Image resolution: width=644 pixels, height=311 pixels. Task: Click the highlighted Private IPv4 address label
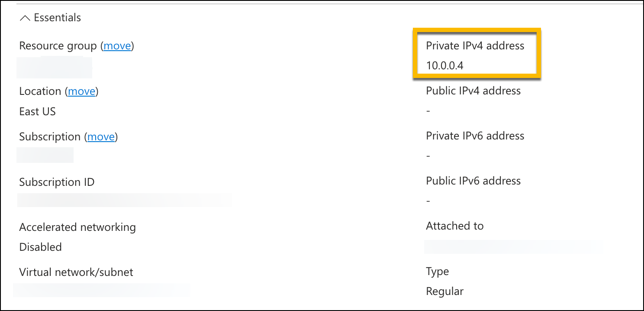click(475, 45)
